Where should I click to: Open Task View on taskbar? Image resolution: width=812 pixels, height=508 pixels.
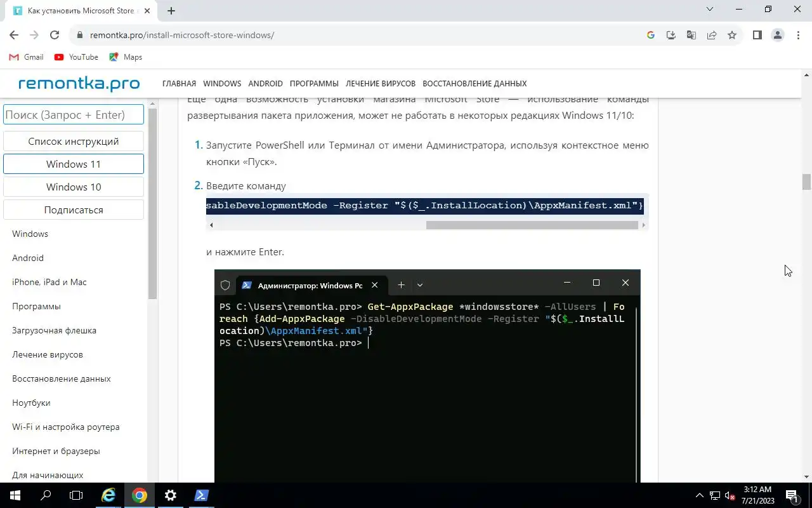coord(76,495)
